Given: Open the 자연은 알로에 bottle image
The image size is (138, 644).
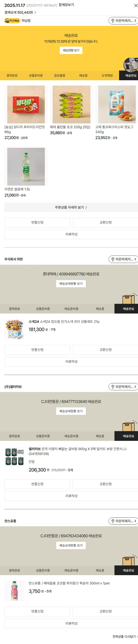Looking at the screenshot, I should tap(26, 167).
